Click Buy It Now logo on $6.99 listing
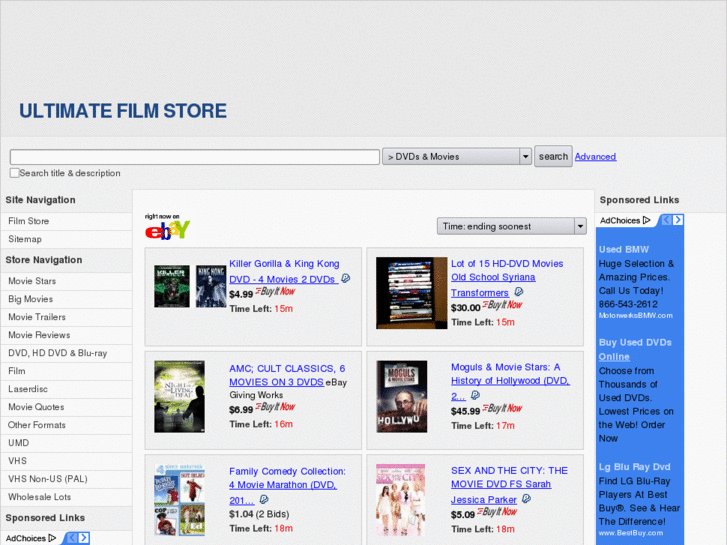 pyautogui.click(x=275, y=407)
